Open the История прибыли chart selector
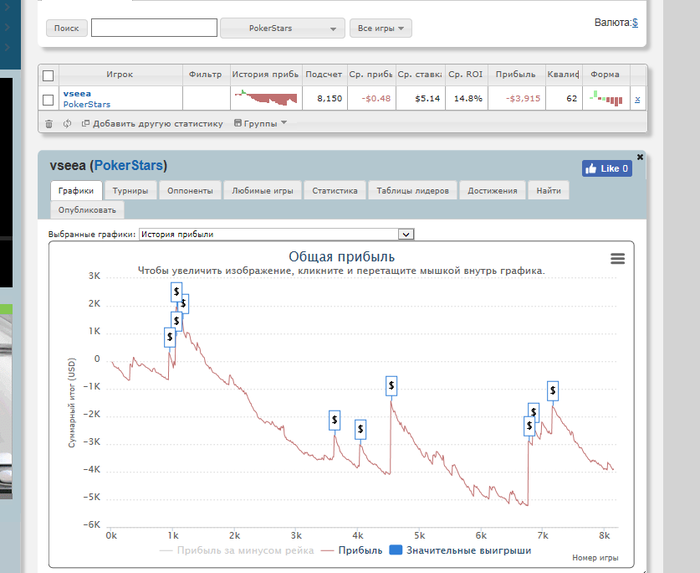Screen dimensions: 700x573 pos(276,234)
